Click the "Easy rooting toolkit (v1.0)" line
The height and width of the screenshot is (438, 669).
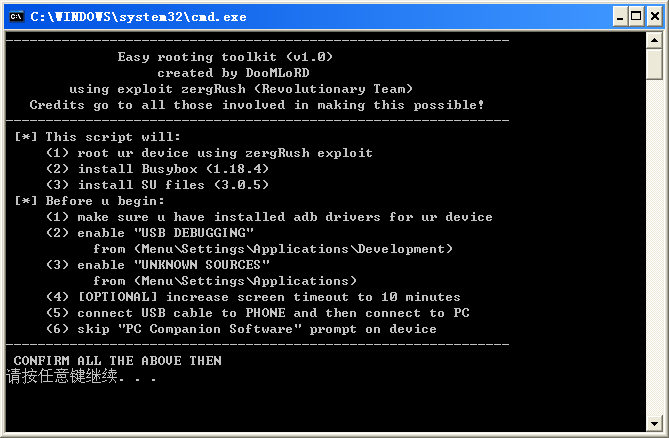point(225,57)
